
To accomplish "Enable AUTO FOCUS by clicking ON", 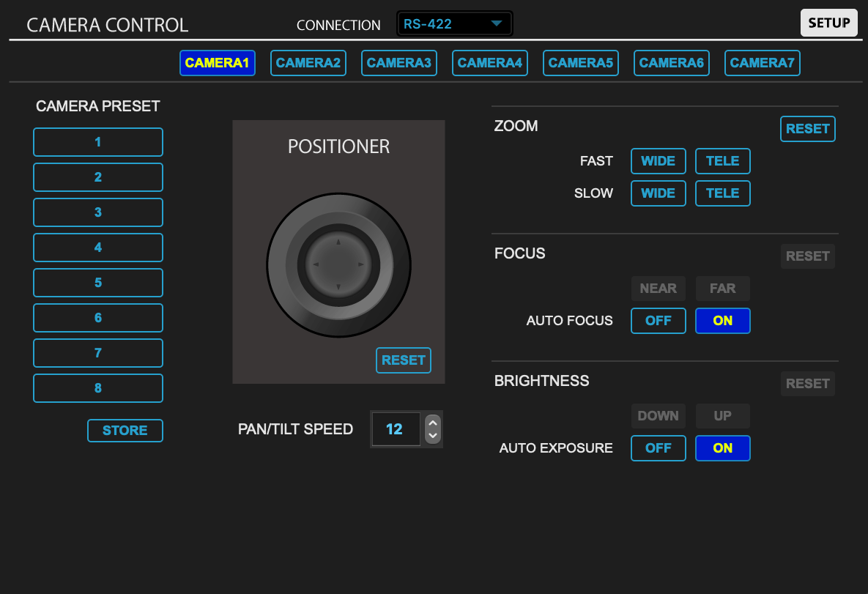I will (722, 320).
